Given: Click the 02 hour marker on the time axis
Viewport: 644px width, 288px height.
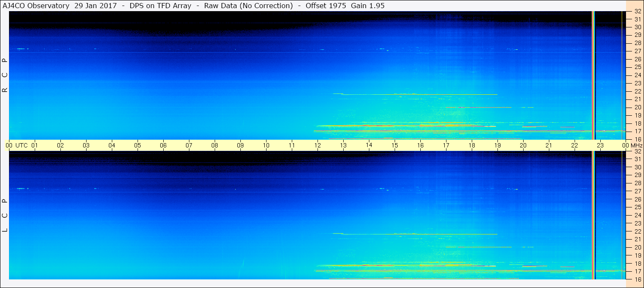Looking at the screenshot, I should tap(60, 145).
